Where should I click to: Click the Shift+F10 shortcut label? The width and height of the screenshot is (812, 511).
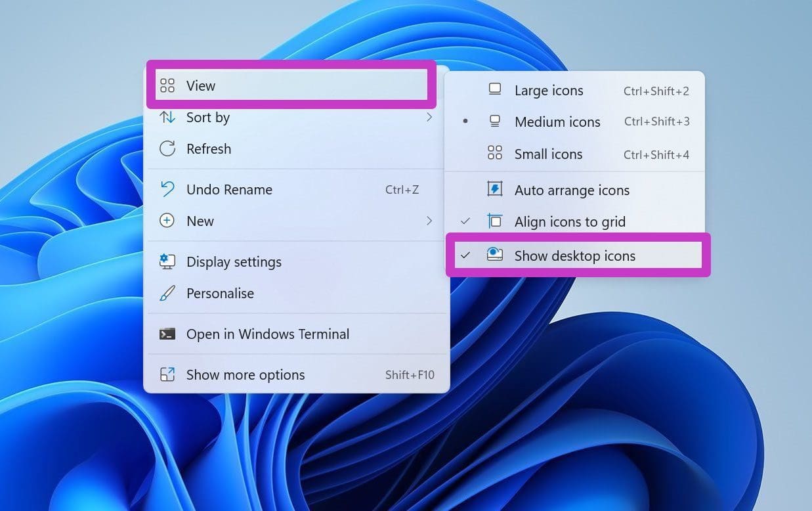[410, 375]
